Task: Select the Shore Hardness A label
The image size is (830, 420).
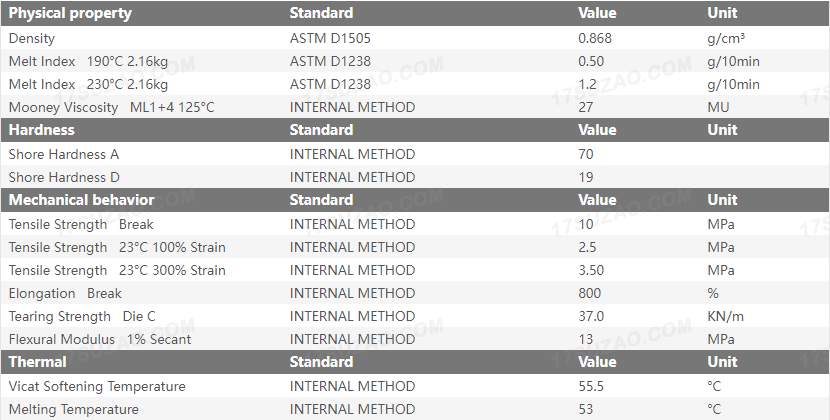Action: tap(64, 154)
